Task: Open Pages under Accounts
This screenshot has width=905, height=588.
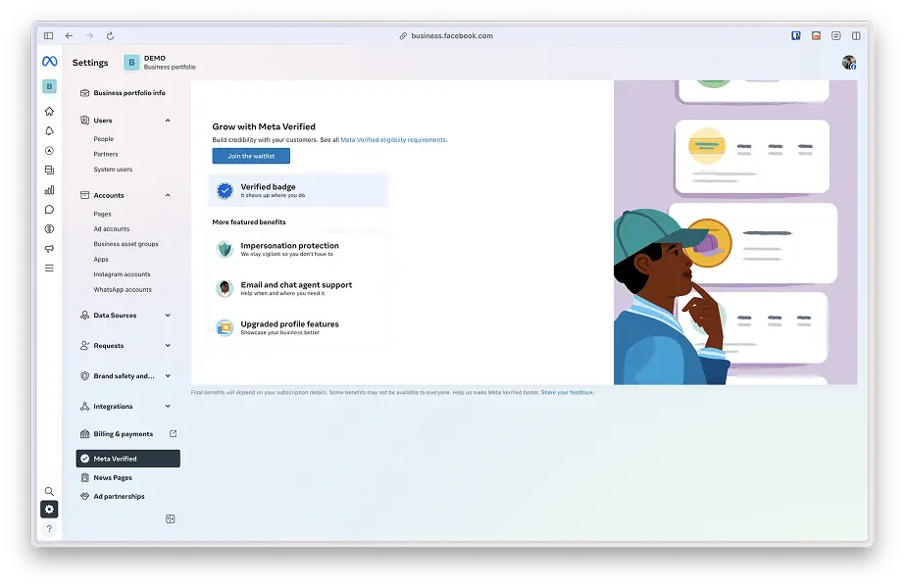Action: (103, 214)
